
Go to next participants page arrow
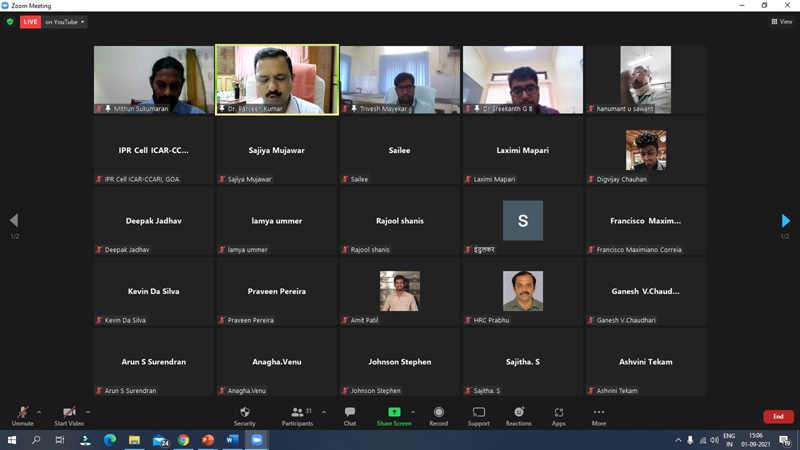pos(786,220)
